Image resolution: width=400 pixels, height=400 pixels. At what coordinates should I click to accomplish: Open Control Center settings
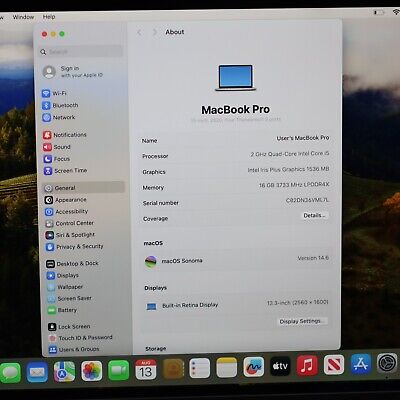coord(70,223)
